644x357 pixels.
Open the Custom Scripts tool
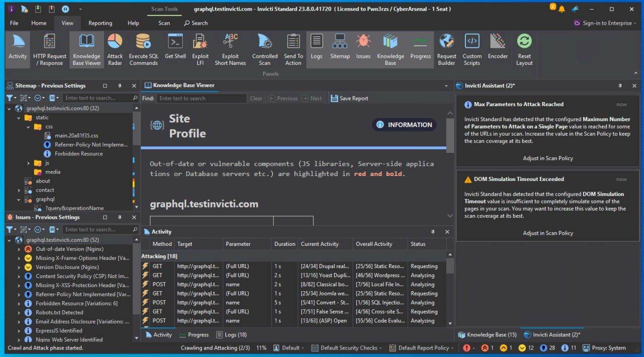click(472, 49)
